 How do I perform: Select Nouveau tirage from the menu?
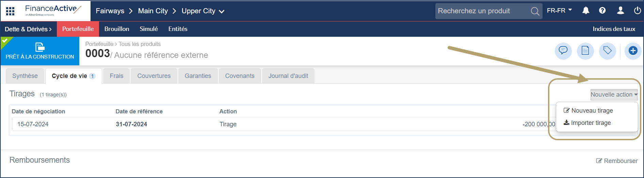tap(592, 111)
